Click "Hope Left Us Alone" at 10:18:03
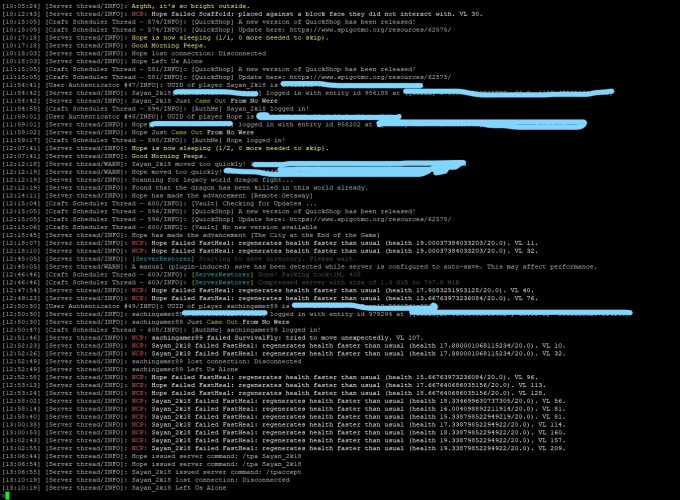 167,61
